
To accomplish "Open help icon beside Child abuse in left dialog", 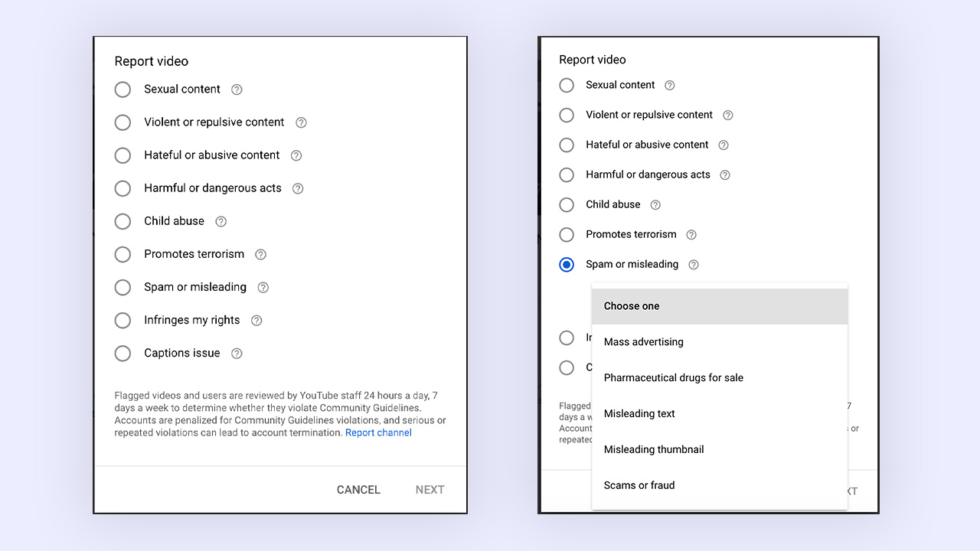I will [220, 221].
